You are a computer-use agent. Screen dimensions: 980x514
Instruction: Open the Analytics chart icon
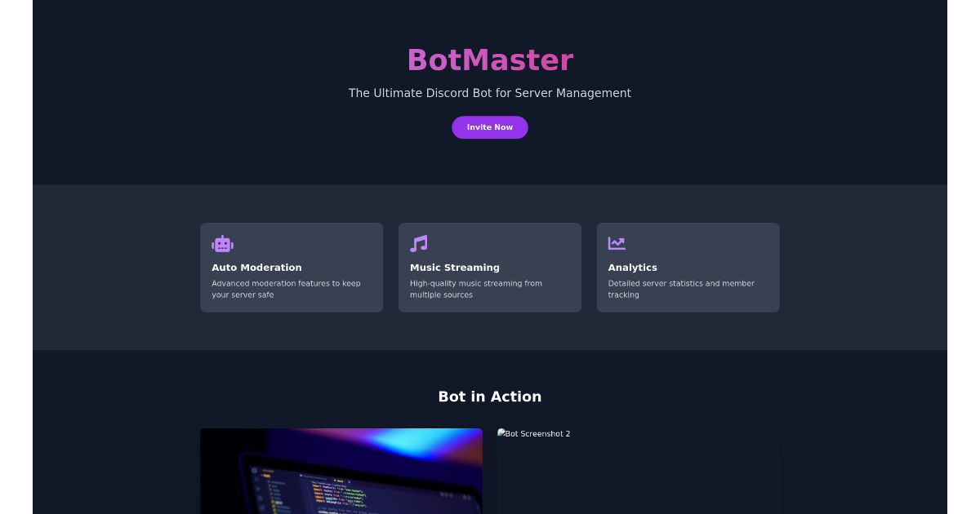click(x=617, y=242)
